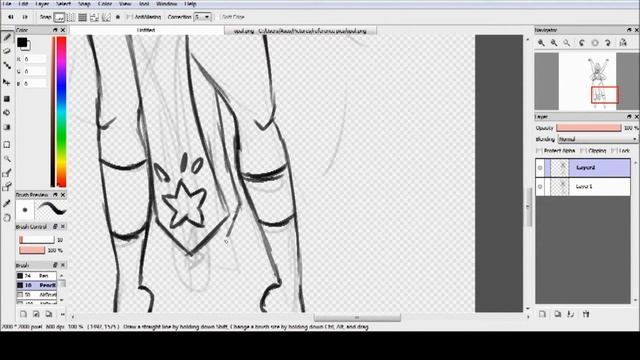The image size is (640, 360).
Task: Open the Correction dropdown
Action: [202, 17]
